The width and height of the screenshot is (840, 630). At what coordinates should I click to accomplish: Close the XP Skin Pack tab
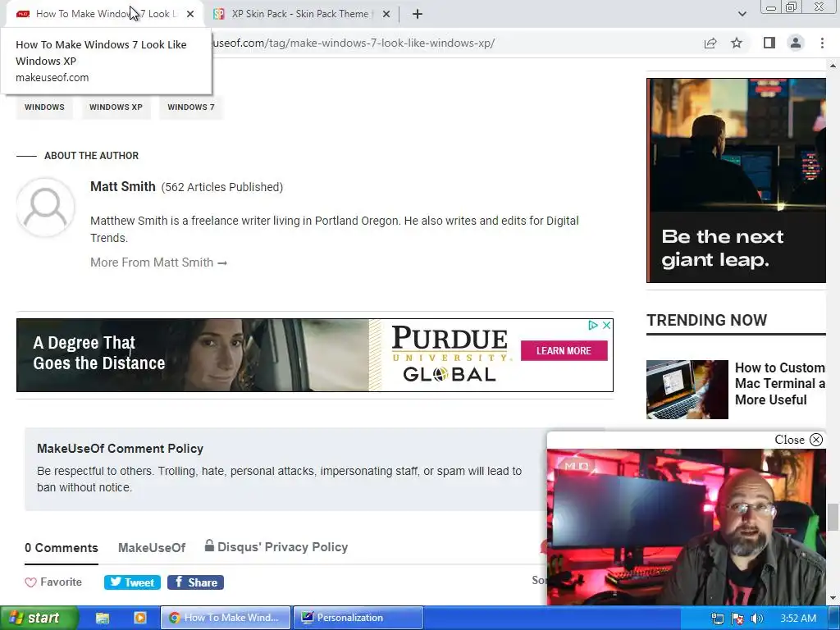[386, 14]
